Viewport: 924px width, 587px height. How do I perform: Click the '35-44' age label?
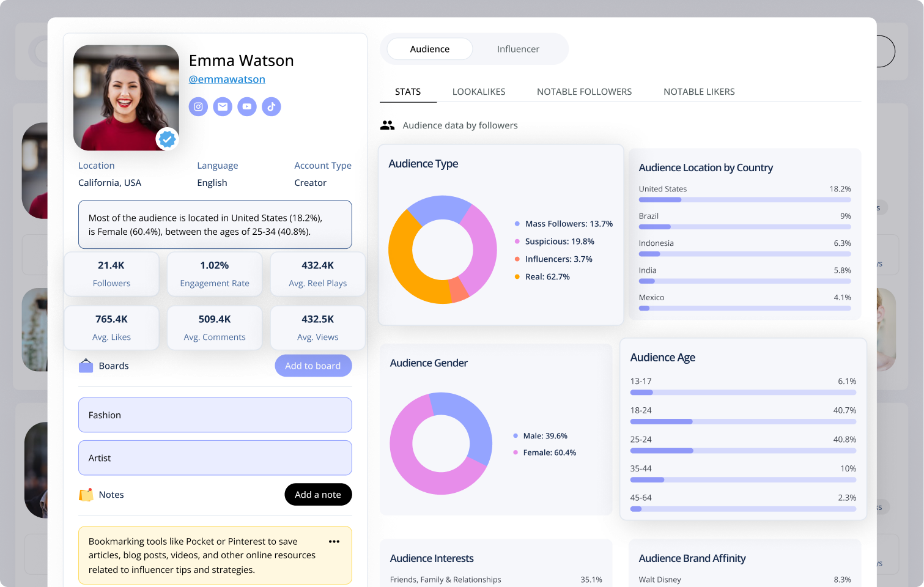coord(641,468)
